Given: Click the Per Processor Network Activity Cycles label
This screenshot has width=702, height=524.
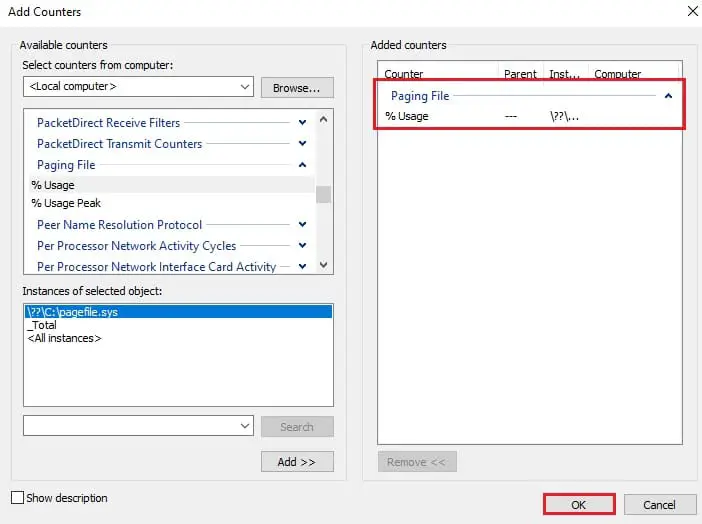Looking at the screenshot, I should point(137,245).
